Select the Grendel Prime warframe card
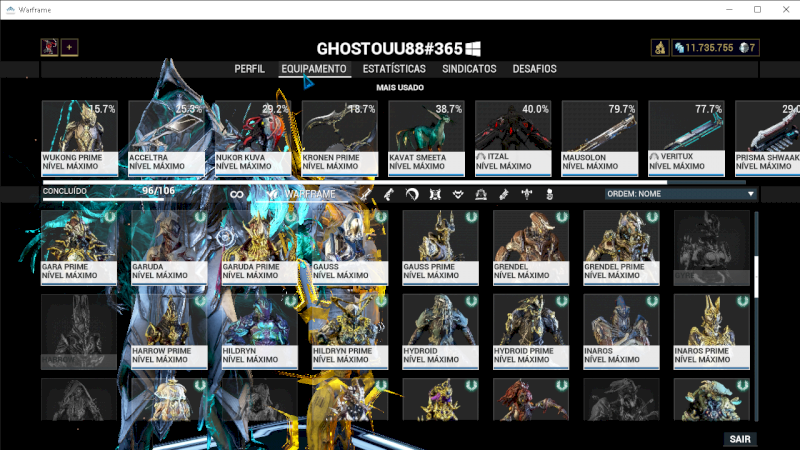 tap(621, 247)
